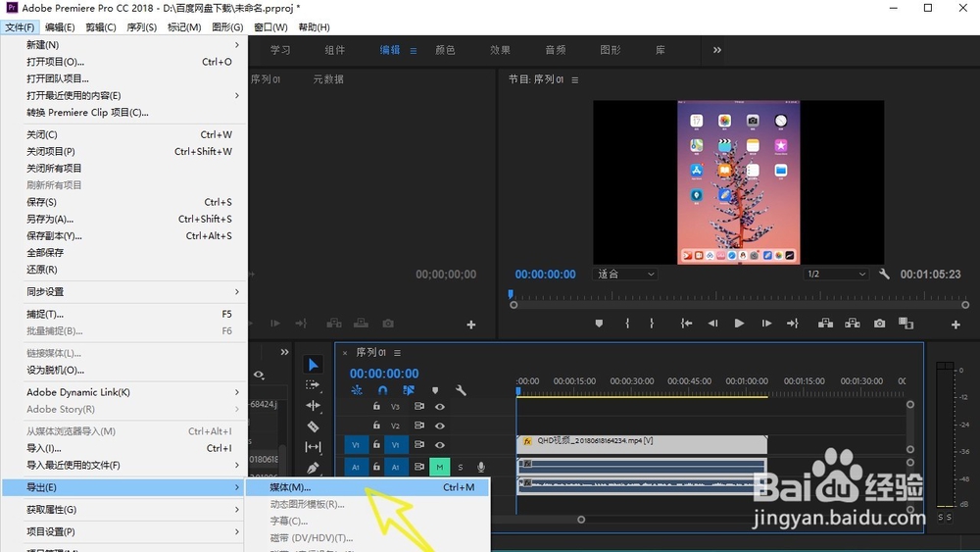Go to In point in Program monitor
980x552 pixels.
[686, 324]
